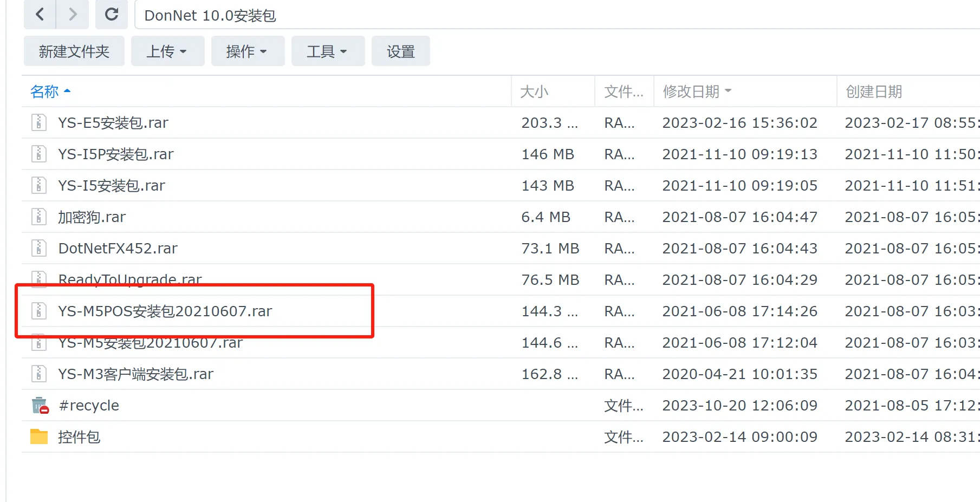Click the refresh icon

pyautogui.click(x=112, y=14)
